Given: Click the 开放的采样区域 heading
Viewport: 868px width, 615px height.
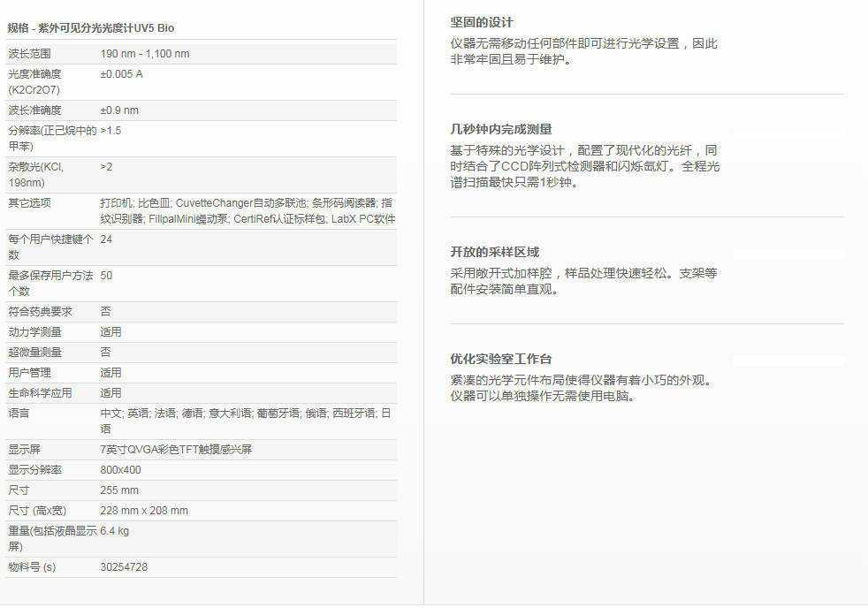Looking at the screenshot, I should pyautogui.click(x=495, y=252).
